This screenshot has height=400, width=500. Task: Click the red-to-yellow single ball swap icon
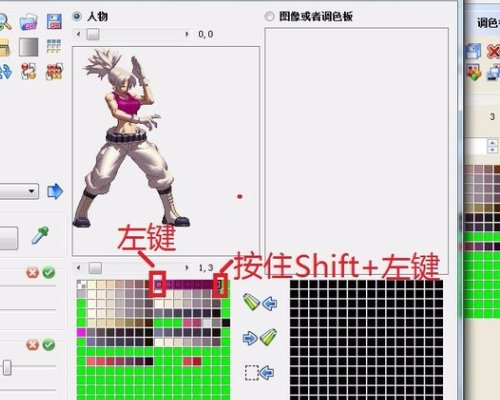pos(28,71)
